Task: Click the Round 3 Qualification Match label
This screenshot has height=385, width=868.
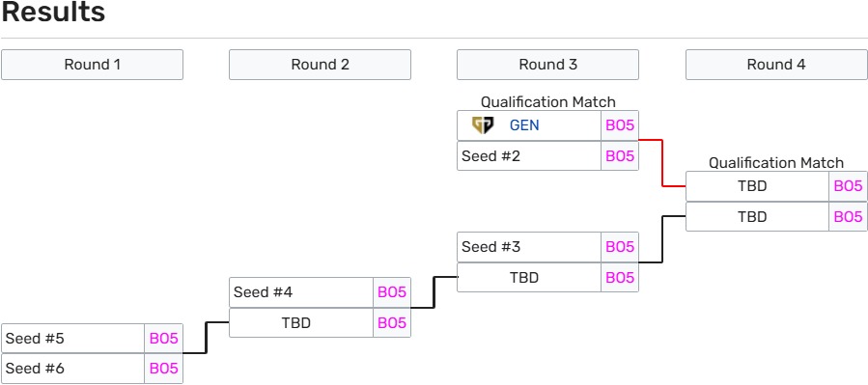Action: (548, 102)
